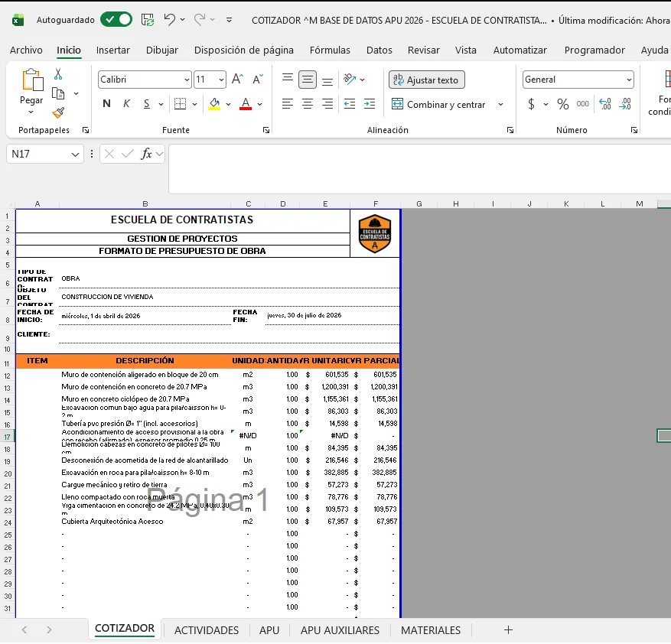The width and height of the screenshot is (671, 644).
Task: Open the Fórmulas ribbon tab
Action: [330, 50]
